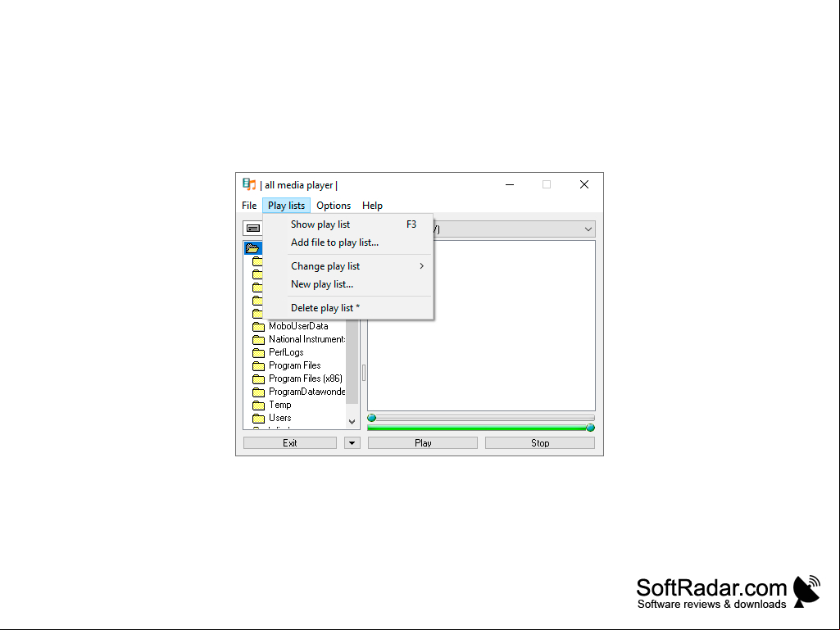Open the combo box dropdown arrow at top right
The width and height of the screenshot is (840, 630).
click(x=588, y=229)
